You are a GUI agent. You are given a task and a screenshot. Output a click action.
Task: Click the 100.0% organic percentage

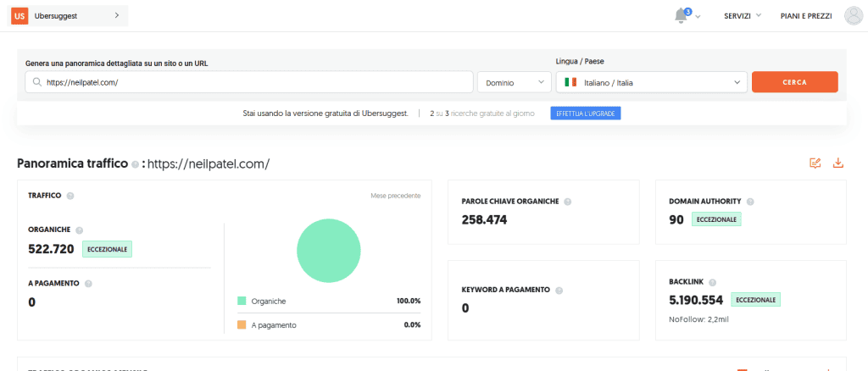409,302
